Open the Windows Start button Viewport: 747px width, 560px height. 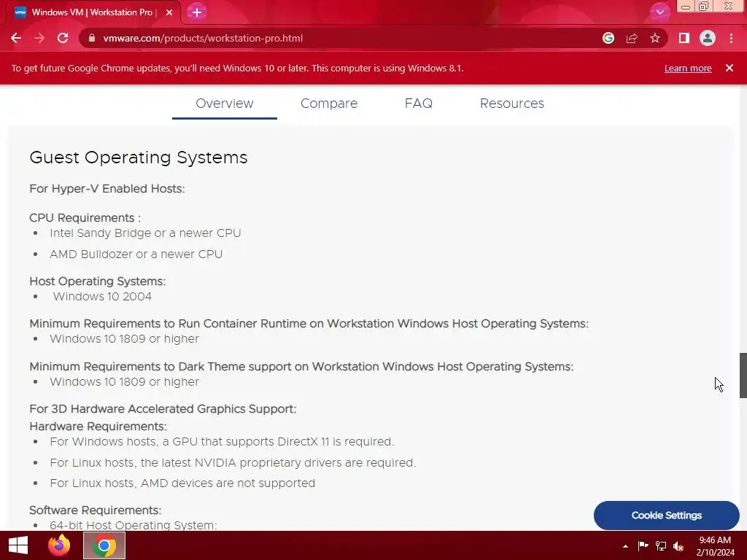click(x=18, y=545)
